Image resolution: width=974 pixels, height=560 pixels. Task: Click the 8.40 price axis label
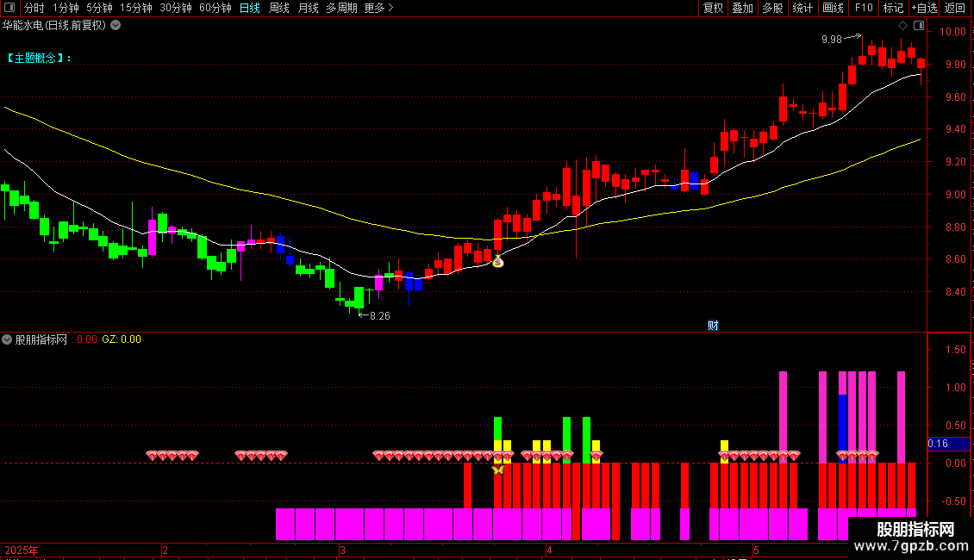(955, 292)
